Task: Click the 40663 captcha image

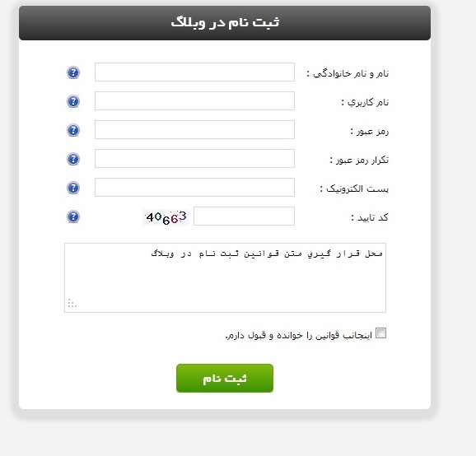Action: [x=166, y=217]
